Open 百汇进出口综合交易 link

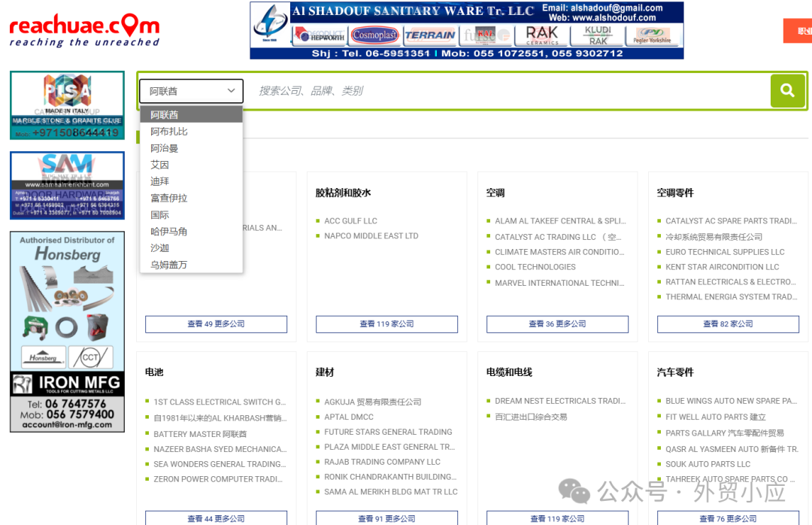[x=531, y=417]
